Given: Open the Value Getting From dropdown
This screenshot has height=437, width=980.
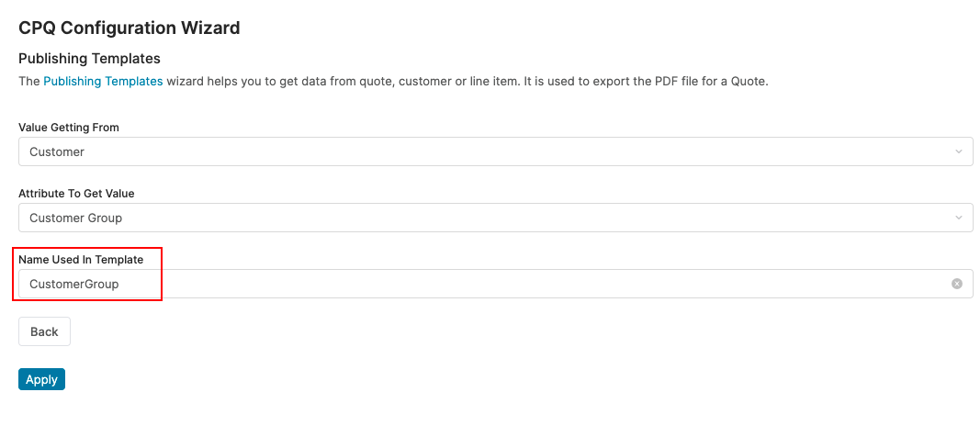Looking at the screenshot, I should click(x=495, y=151).
